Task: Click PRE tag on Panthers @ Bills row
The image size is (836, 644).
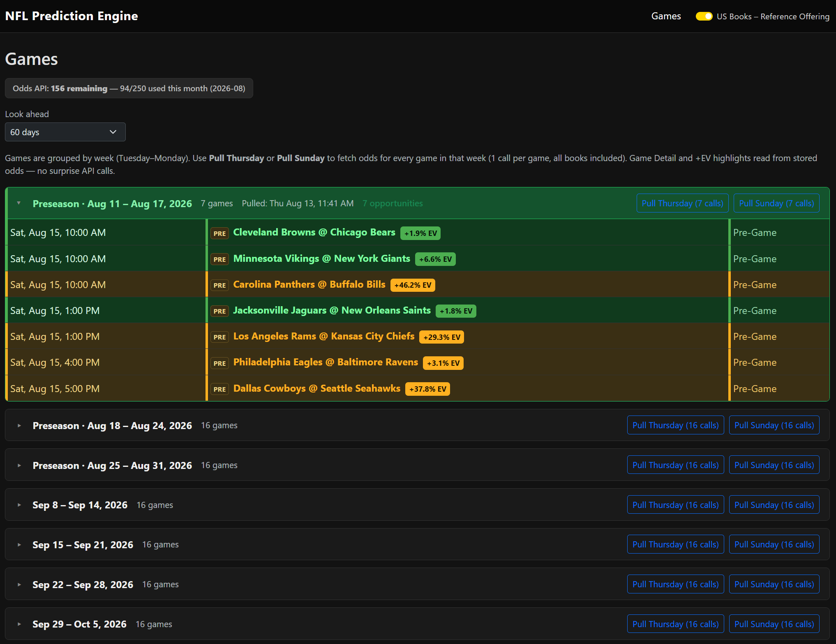Action: pyautogui.click(x=219, y=285)
